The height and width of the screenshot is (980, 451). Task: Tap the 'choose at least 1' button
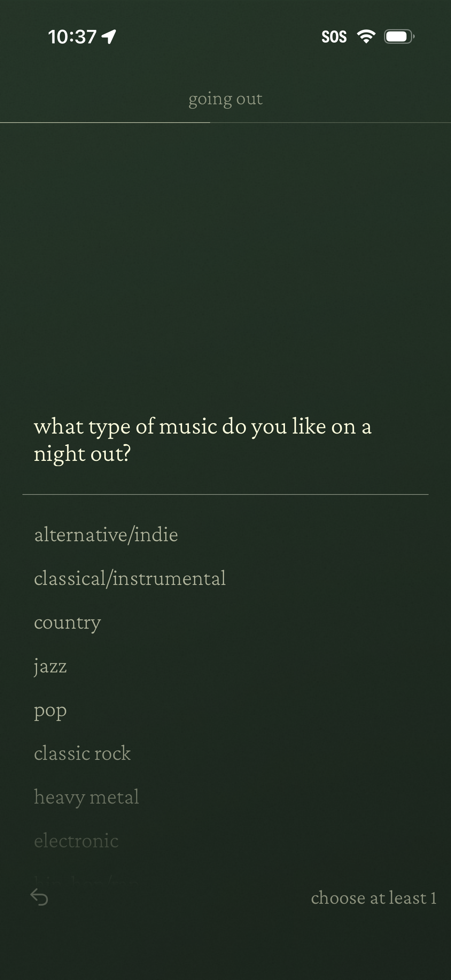pyautogui.click(x=373, y=898)
